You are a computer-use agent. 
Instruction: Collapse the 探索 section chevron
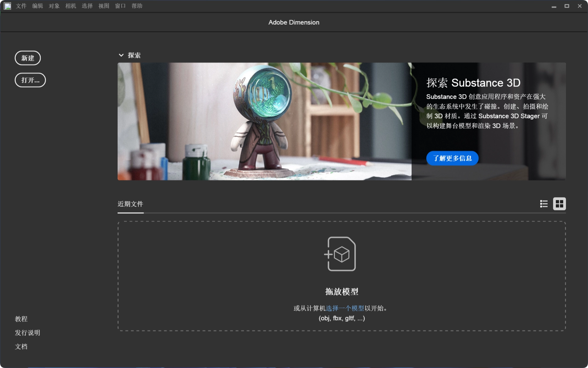click(121, 55)
